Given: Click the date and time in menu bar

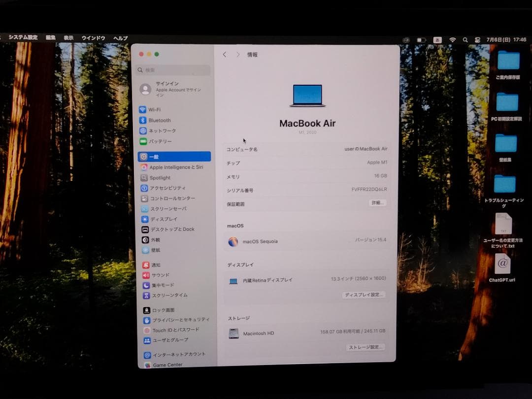Looking at the screenshot, I should (506, 39).
